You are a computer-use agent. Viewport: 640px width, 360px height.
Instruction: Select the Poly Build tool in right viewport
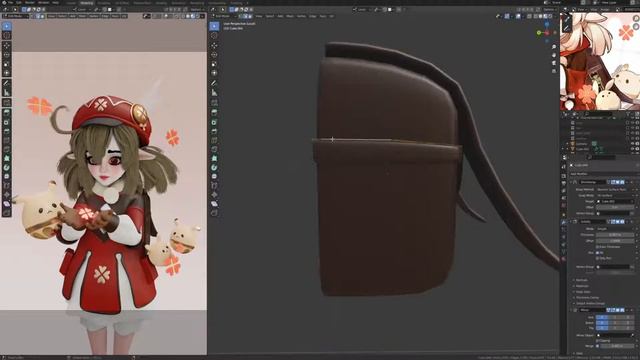(214, 158)
